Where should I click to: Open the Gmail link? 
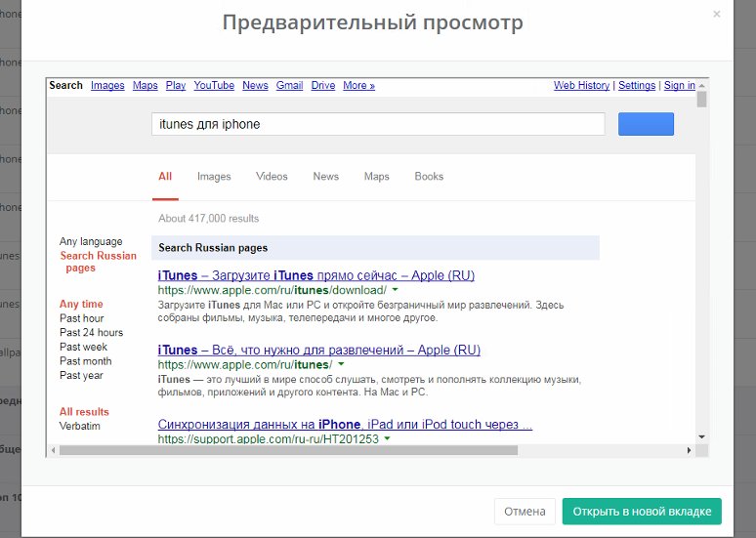click(289, 85)
